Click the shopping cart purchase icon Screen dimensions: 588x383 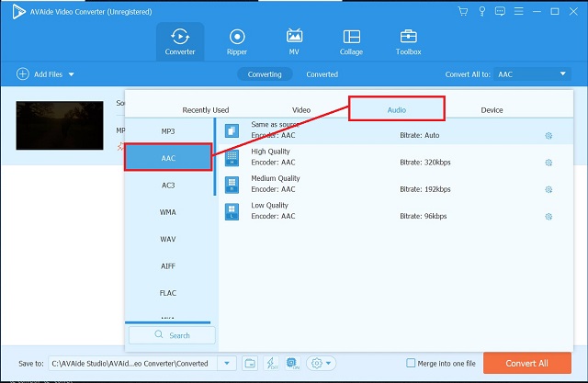[x=463, y=11]
